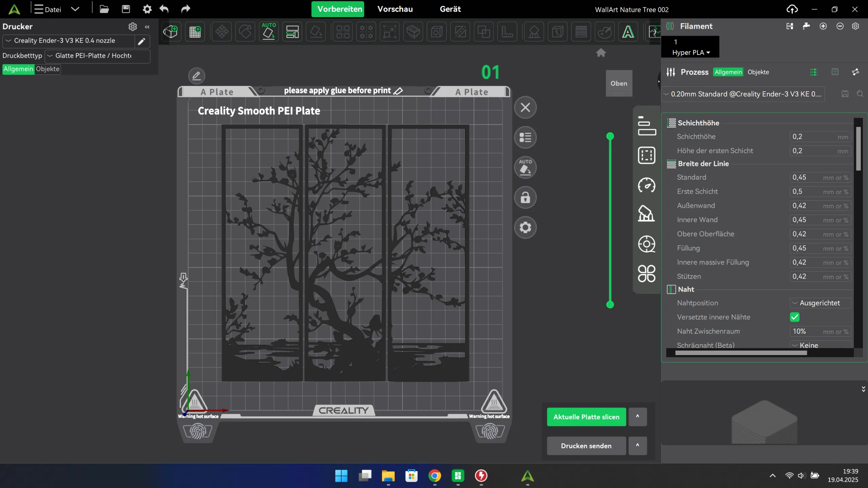This screenshot has width=868, height=488.
Task: Toggle advanced process settings switch
Action: [x=813, y=72]
